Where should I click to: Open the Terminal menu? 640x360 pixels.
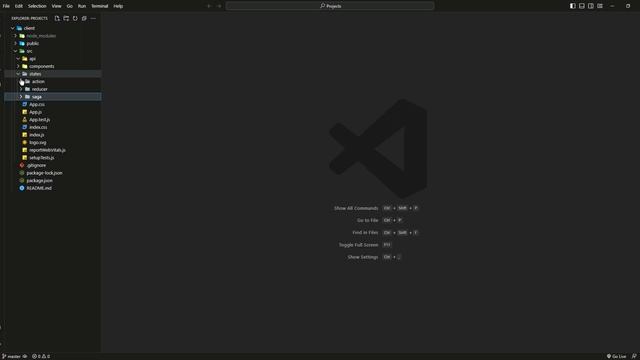(x=100, y=6)
